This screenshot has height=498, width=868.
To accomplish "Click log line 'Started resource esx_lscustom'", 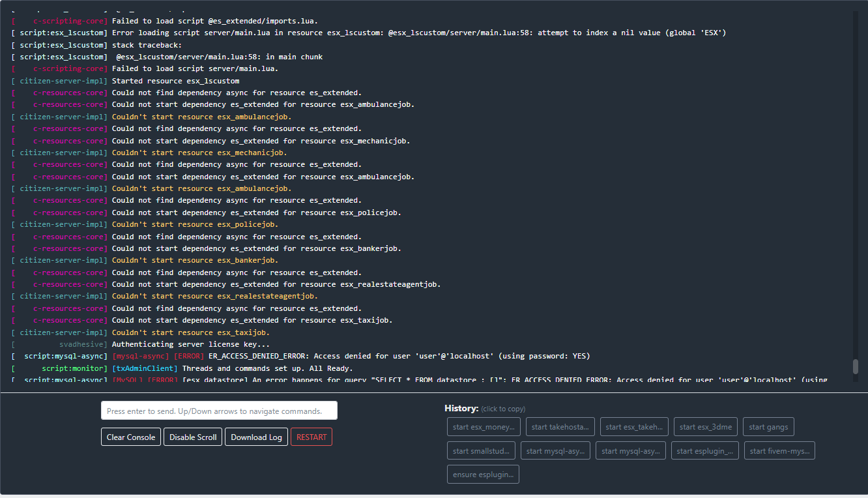I will coord(176,81).
